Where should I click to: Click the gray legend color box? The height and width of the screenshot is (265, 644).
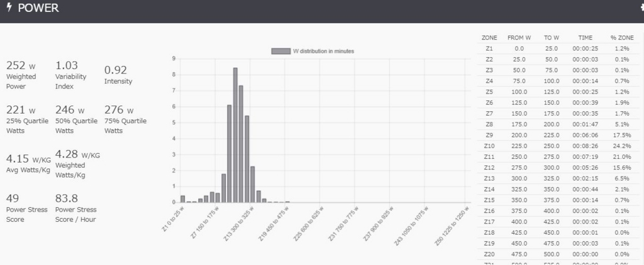[281, 51]
